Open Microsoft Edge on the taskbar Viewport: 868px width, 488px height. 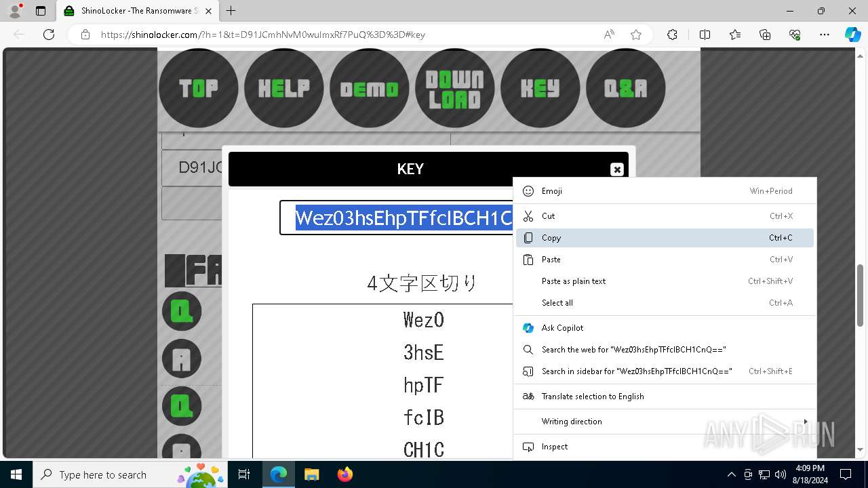click(x=279, y=474)
